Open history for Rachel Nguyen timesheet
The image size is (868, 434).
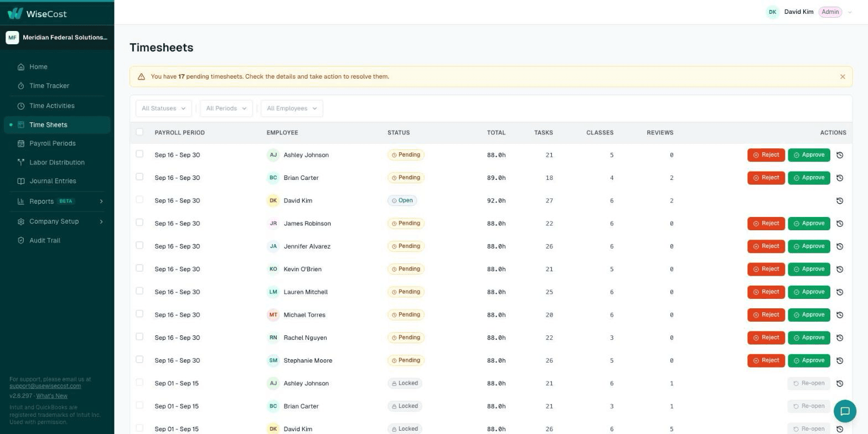[840, 338]
